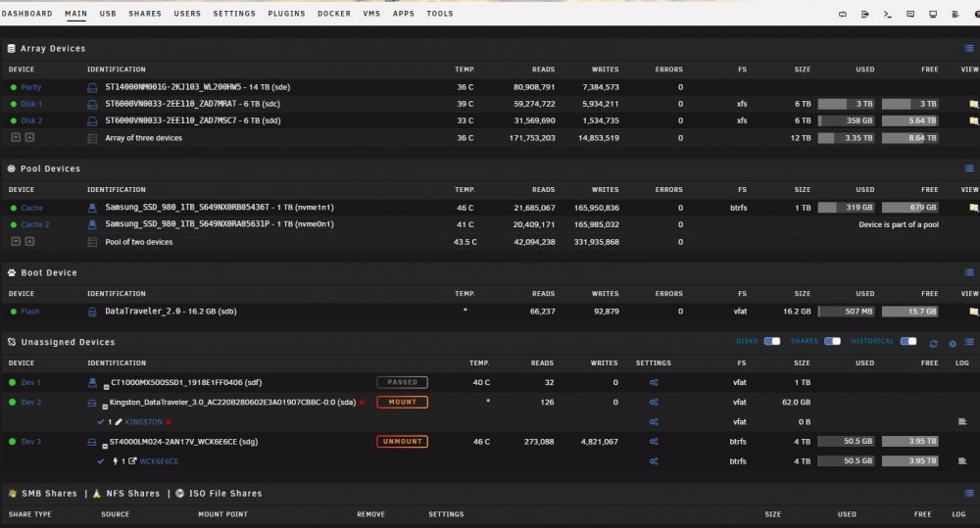
Task: Browse Disk 1 folder view icon
Action: (x=973, y=104)
